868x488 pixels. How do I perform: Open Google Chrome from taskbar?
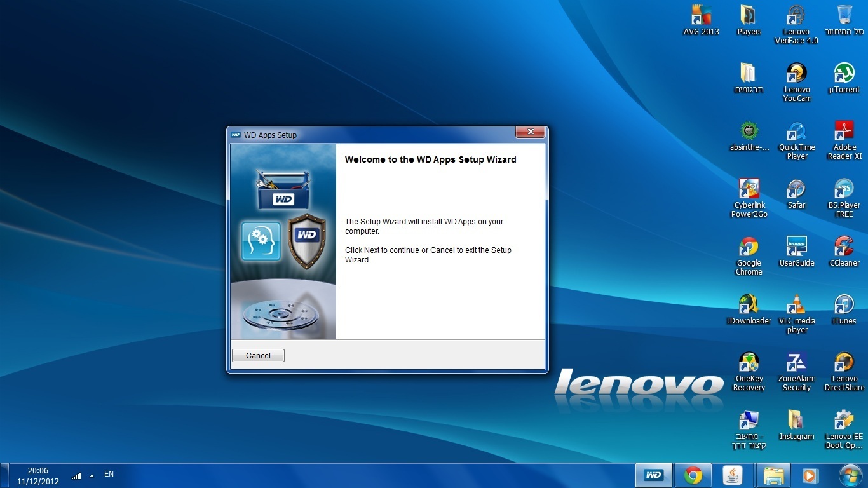pos(693,475)
